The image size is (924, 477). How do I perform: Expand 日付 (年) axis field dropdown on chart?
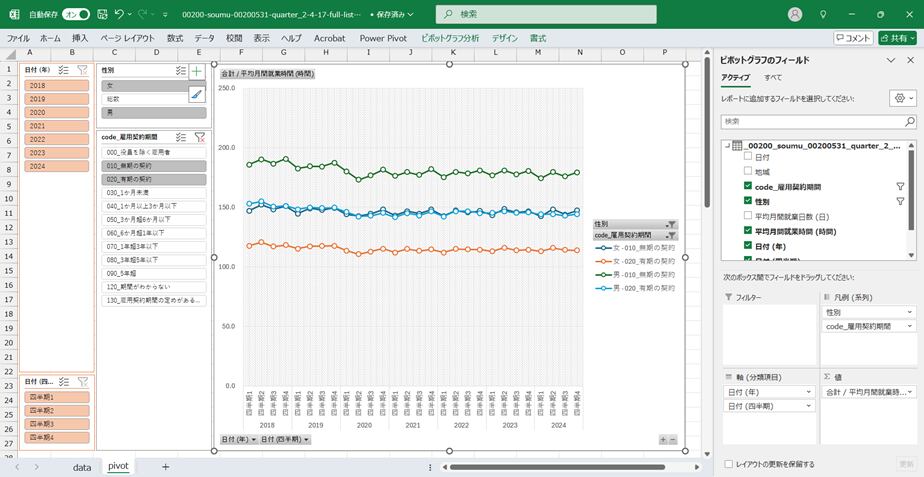(239, 439)
